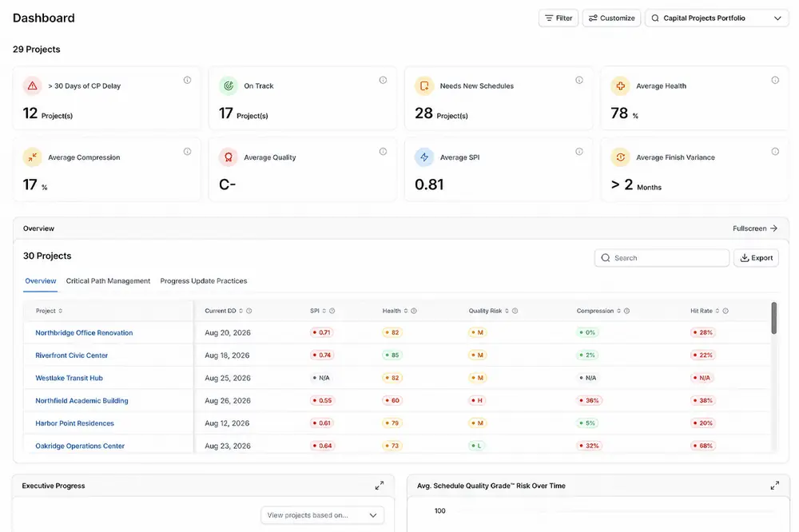Click the H Quality Risk badge
The image size is (799, 532).
point(477,400)
